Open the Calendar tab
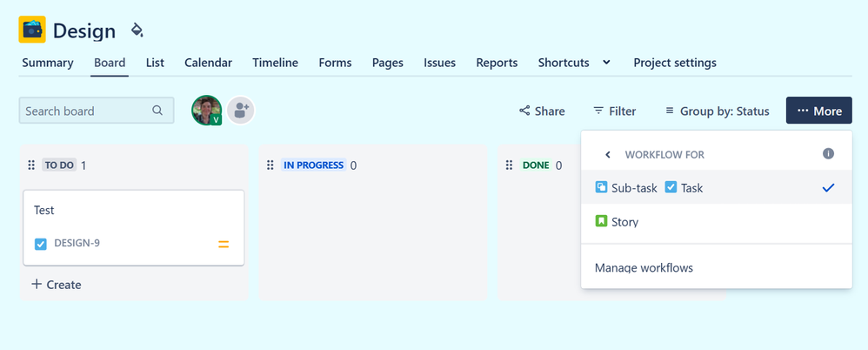868x350 pixels. [x=208, y=63]
